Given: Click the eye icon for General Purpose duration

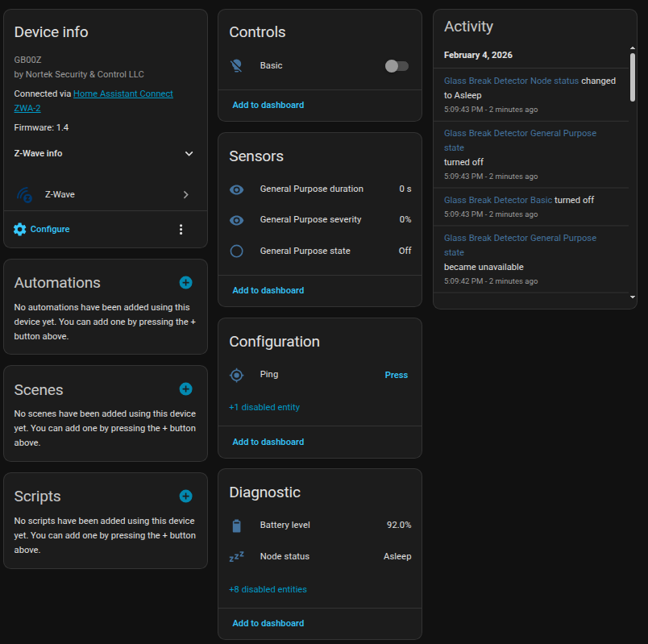Looking at the screenshot, I should tap(236, 189).
